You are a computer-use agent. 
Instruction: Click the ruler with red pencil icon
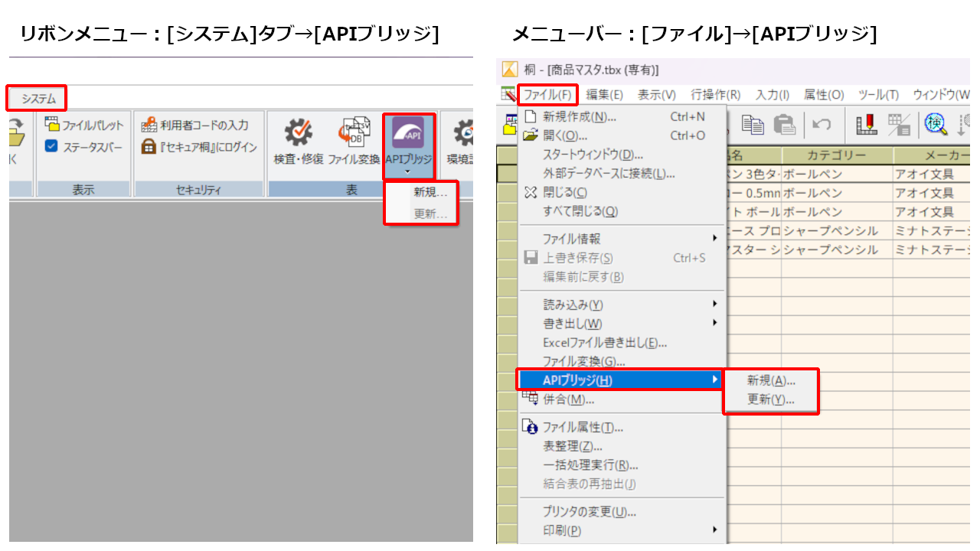point(866,125)
